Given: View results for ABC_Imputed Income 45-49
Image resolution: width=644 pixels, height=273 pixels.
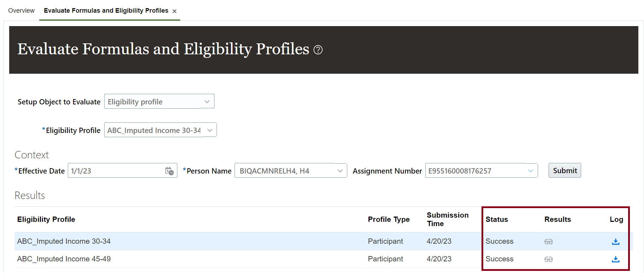Looking at the screenshot, I should tap(548, 259).
